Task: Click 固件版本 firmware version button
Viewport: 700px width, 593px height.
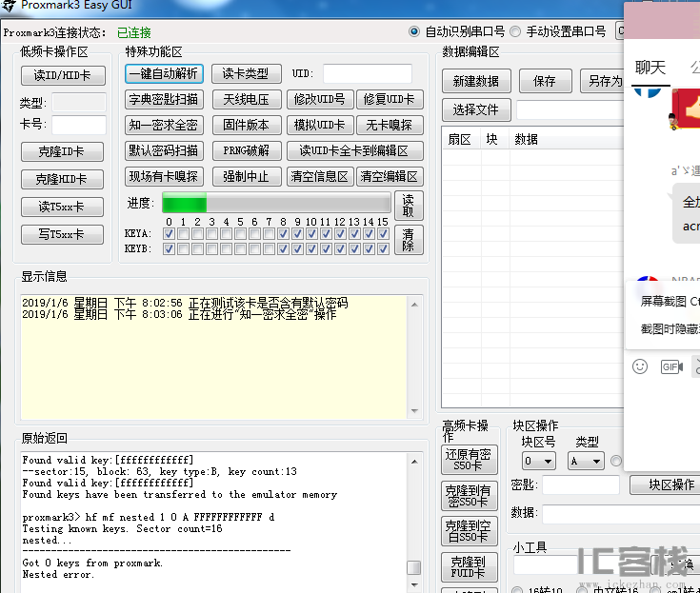Action: (247, 125)
